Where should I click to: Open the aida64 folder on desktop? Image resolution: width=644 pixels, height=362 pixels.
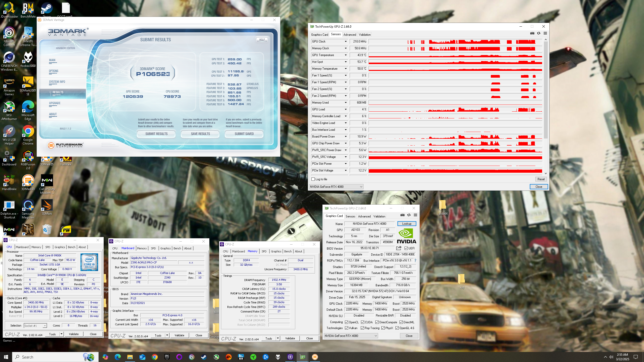443,207
